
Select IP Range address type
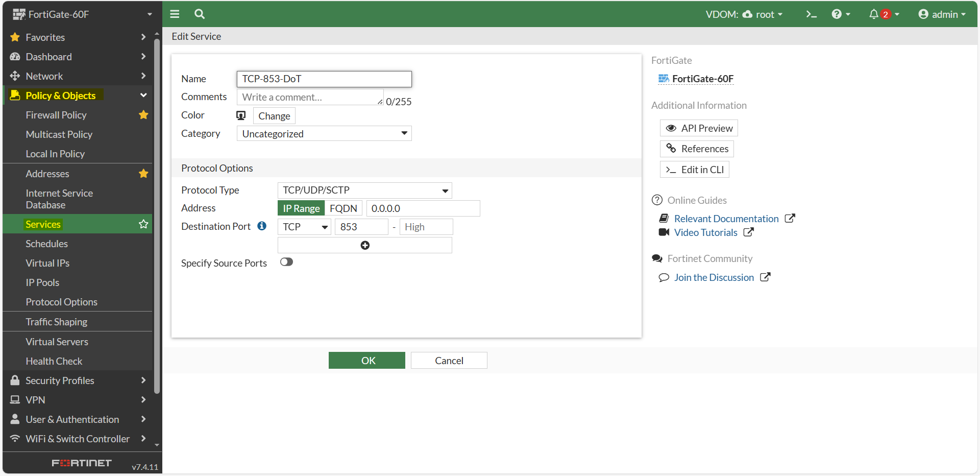click(301, 208)
